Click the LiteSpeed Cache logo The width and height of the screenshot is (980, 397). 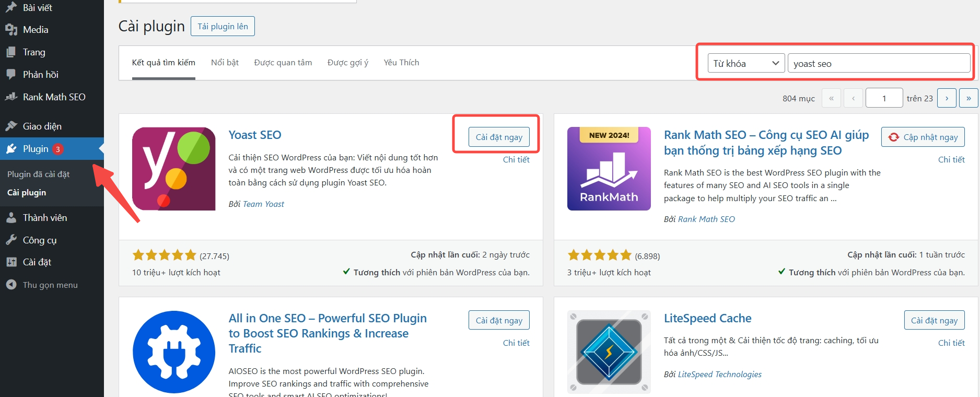(609, 352)
